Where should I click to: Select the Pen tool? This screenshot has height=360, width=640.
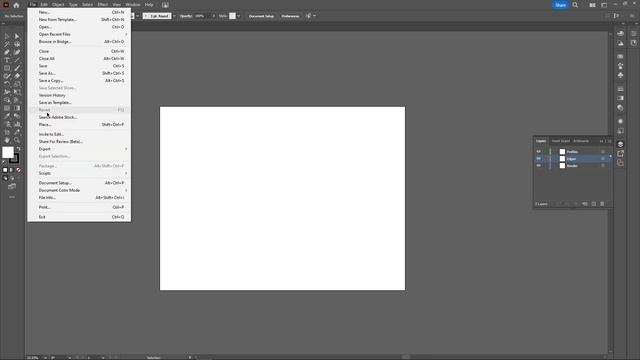point(7,52)
